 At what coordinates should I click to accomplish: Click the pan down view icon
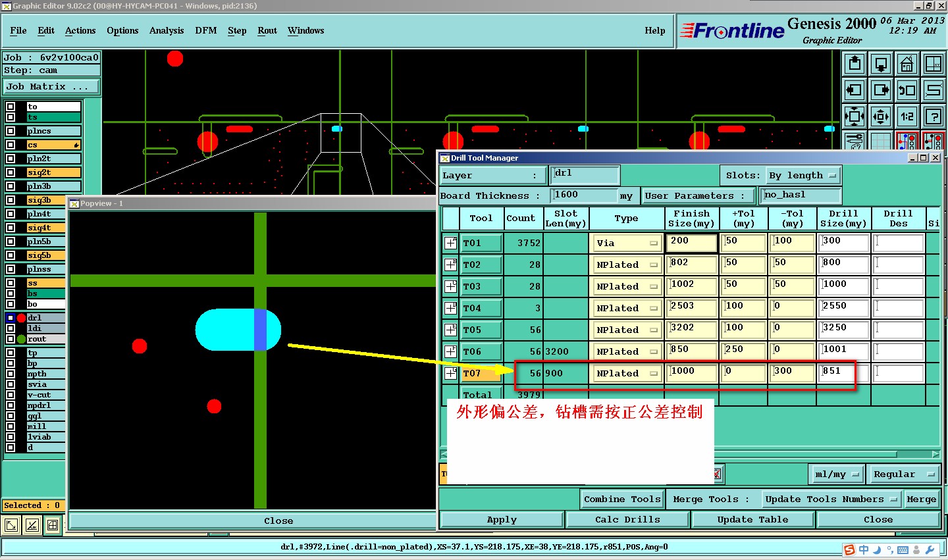(881, 64)
